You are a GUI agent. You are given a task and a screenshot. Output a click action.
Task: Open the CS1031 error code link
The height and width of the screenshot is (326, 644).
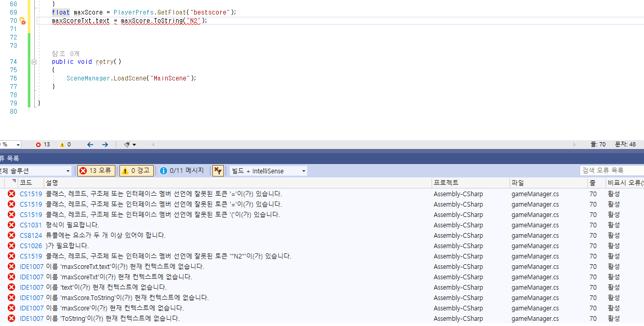tap(31, 225)
